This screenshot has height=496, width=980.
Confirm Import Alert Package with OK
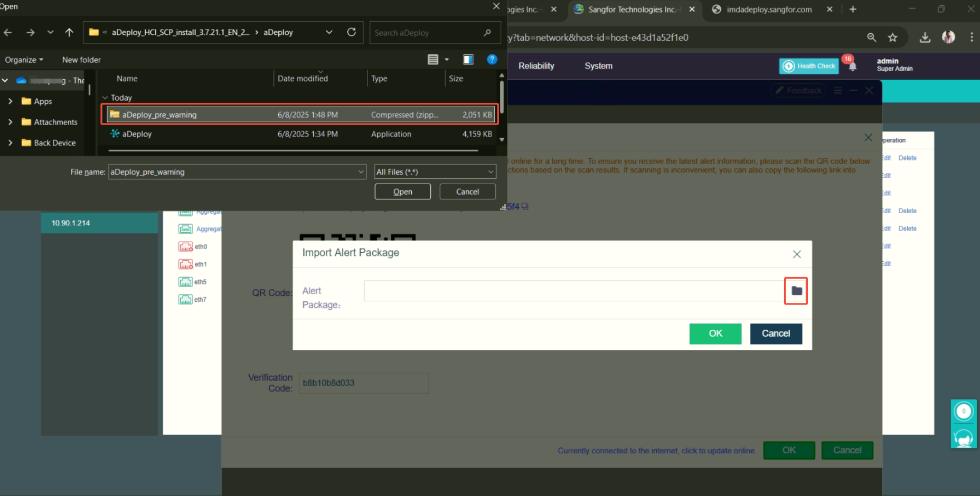pyautogui.click(x=715, y=333)
